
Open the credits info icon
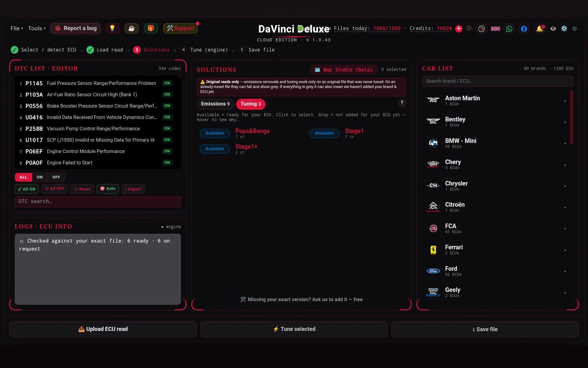click(x=469, y=28)
